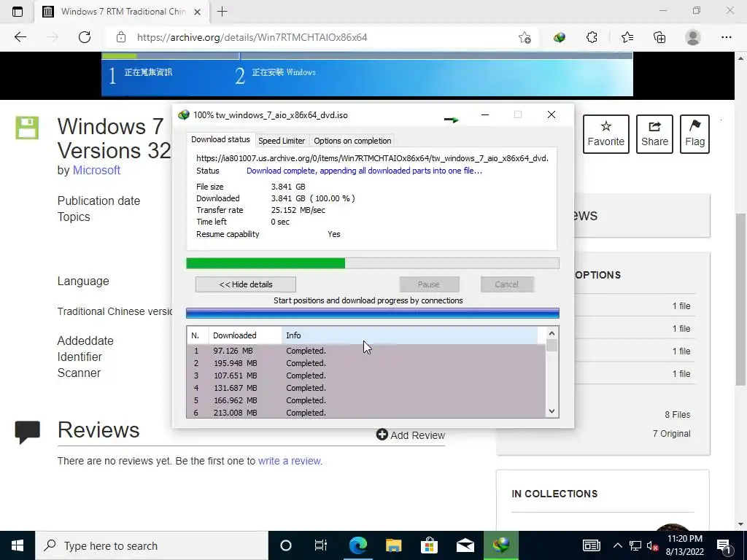747x560 pixels.
Task: Open Microsoft Store from taskbar
Action: click(429, 545)
